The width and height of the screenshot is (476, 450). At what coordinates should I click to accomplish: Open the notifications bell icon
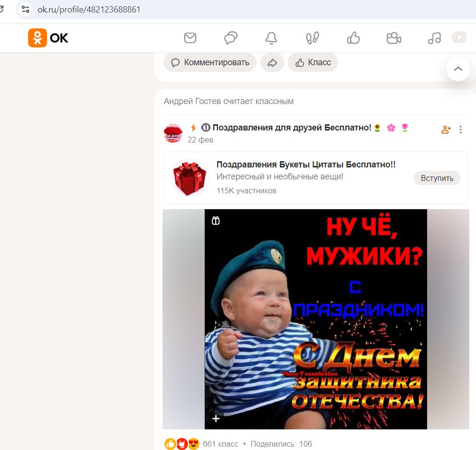tap(271, 38)
